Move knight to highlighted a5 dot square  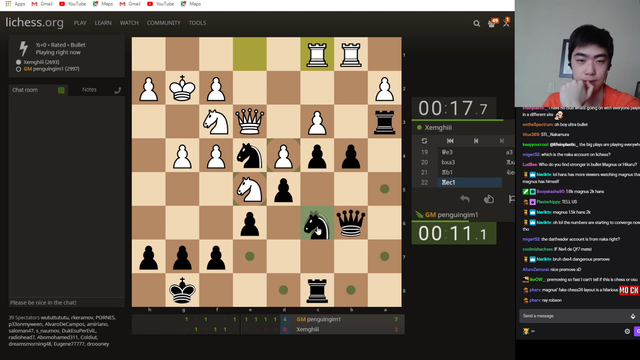(x=384, y=189)
